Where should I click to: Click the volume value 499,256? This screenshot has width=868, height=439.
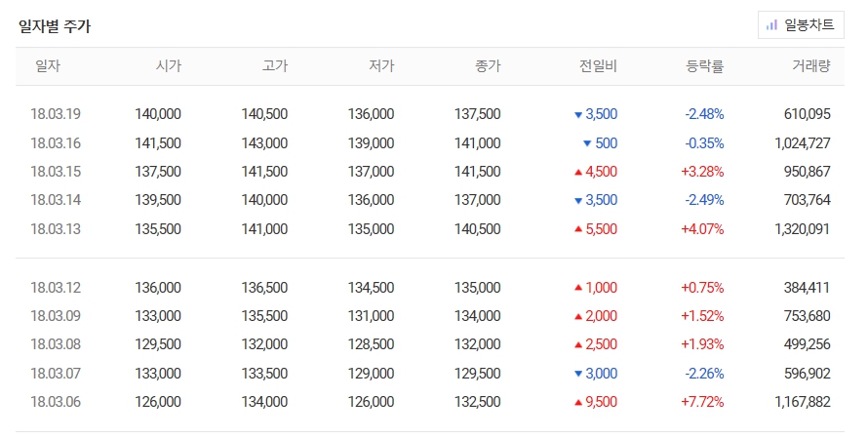coord(808,344)
